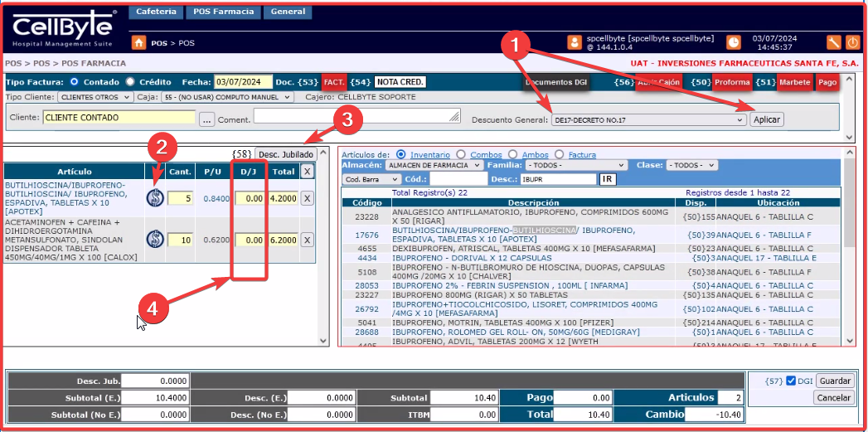The image size is (868, 432).
Task: Click D/J field on Butilhioscina row
Action: (x=250, y=198)
